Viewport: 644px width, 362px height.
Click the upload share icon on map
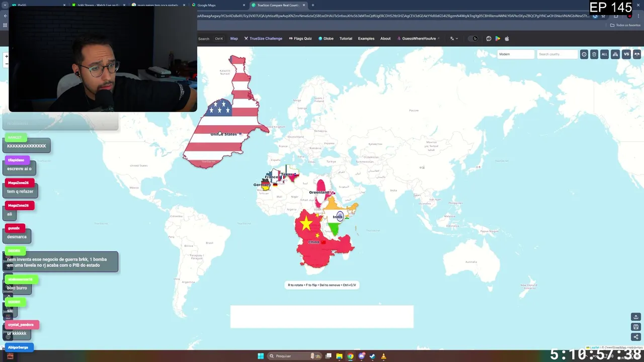click(636, 317)
